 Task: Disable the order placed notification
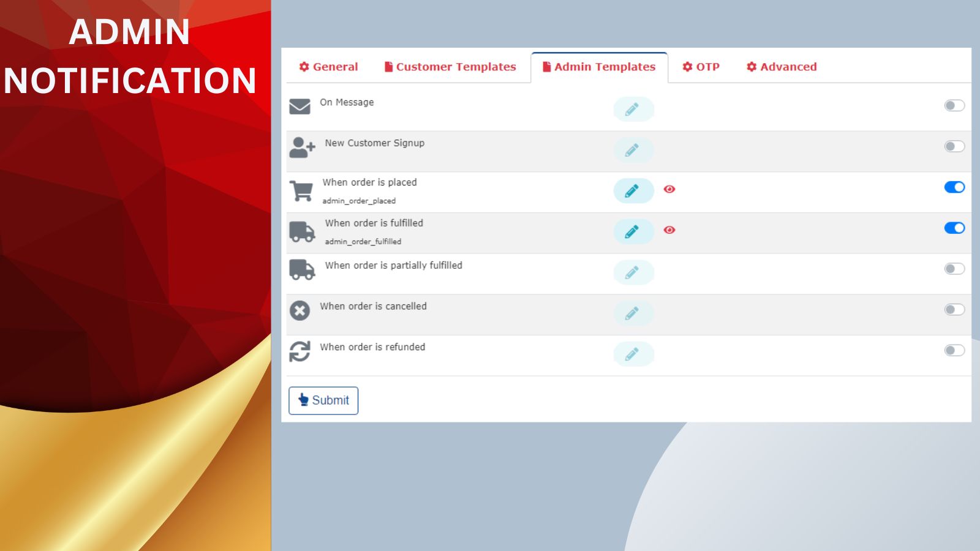954,187
